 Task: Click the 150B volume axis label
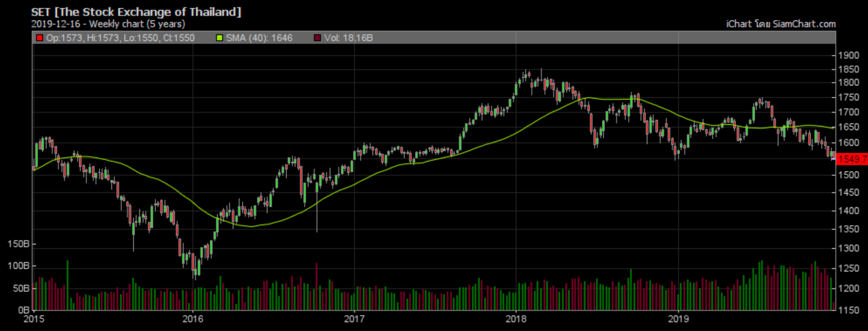point(18,244)
